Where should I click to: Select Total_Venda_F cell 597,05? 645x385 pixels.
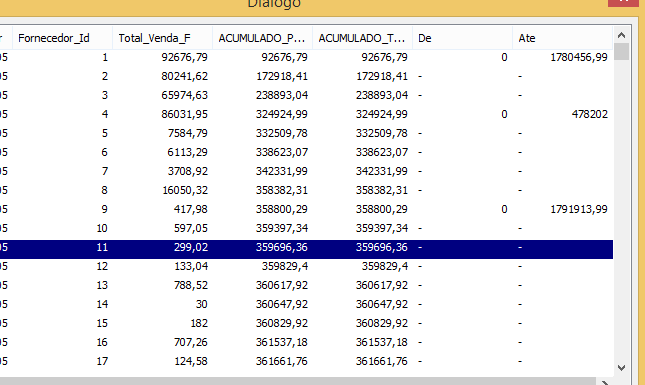pos(191,228)
